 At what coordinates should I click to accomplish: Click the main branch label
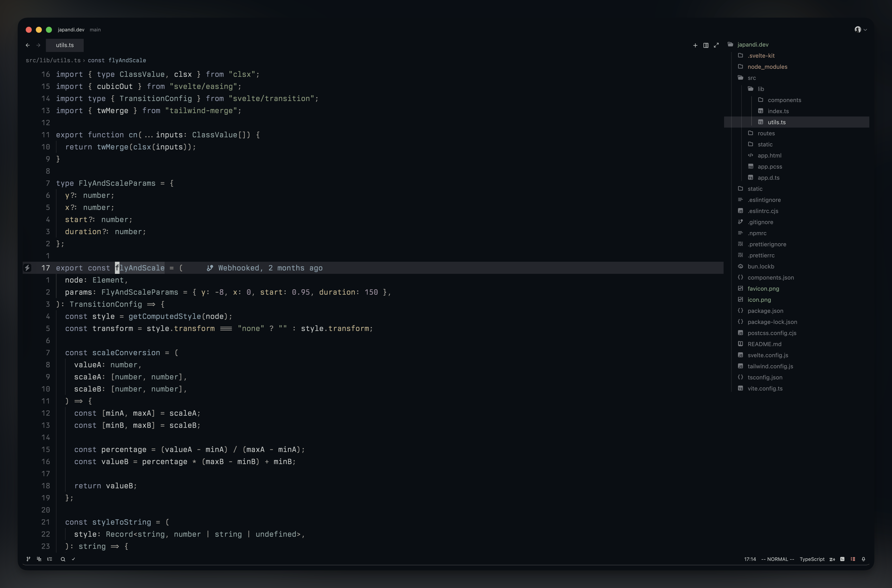coord(95,30)
